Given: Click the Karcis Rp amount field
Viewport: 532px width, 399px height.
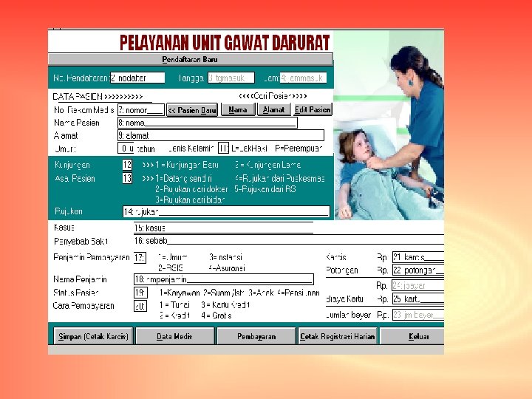Looking at the screenshot, I should point(418,257).
